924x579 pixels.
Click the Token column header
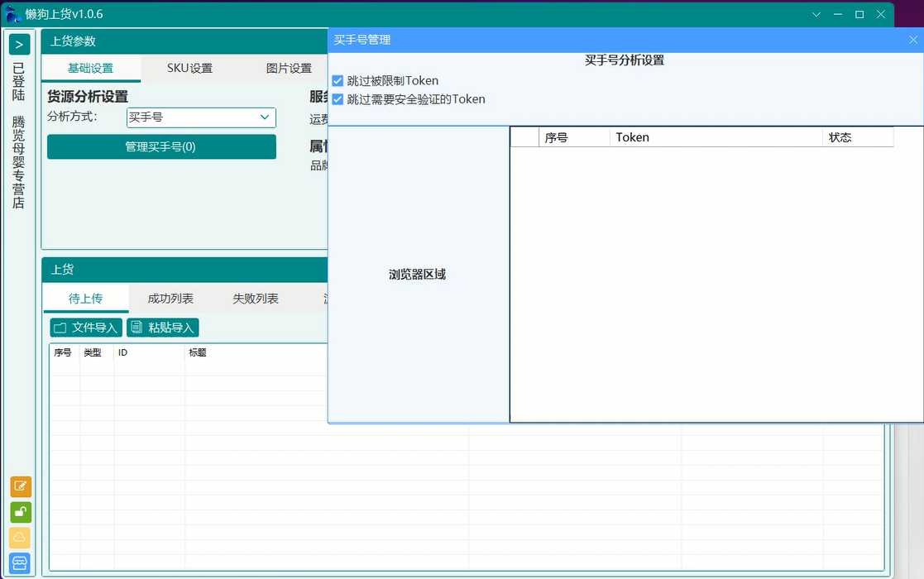[716, 137]
